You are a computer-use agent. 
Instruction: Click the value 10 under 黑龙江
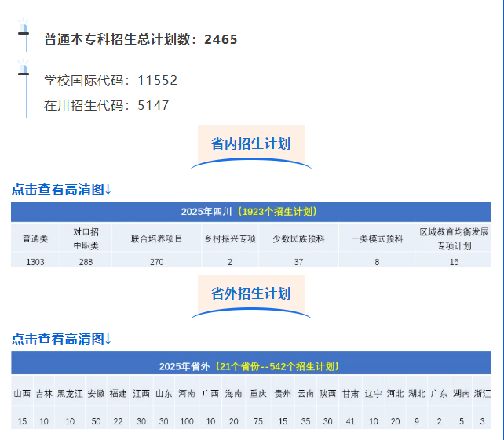coord(70,421)
